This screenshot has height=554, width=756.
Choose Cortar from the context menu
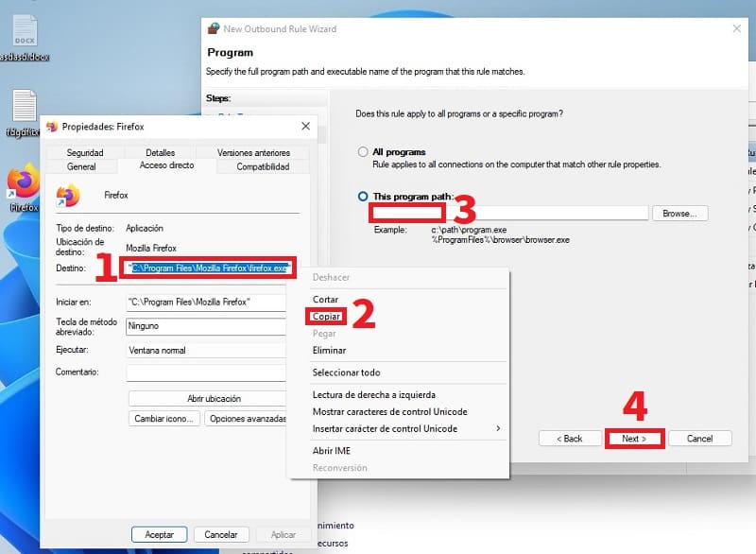point(325,300)
